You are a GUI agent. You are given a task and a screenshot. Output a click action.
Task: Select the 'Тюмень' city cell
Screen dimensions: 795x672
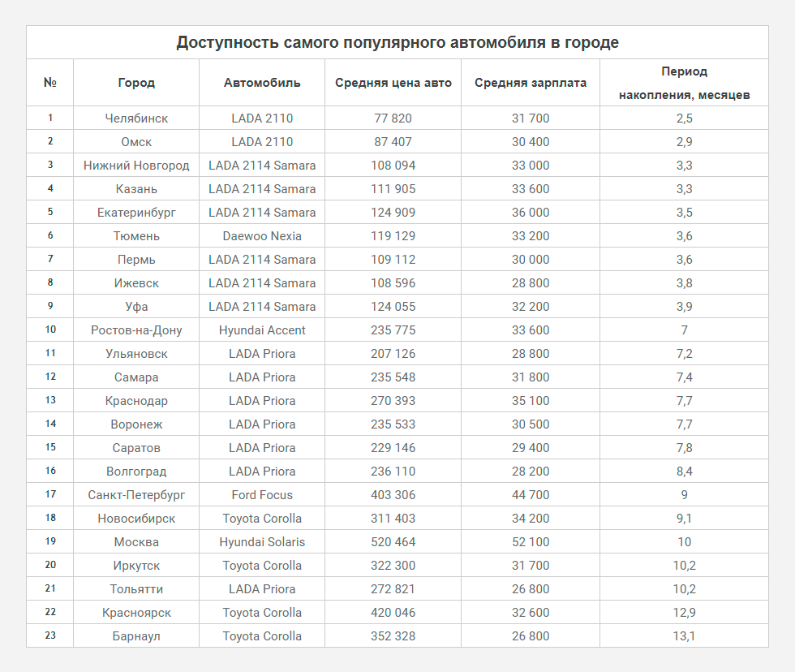[x=136, y=236]
